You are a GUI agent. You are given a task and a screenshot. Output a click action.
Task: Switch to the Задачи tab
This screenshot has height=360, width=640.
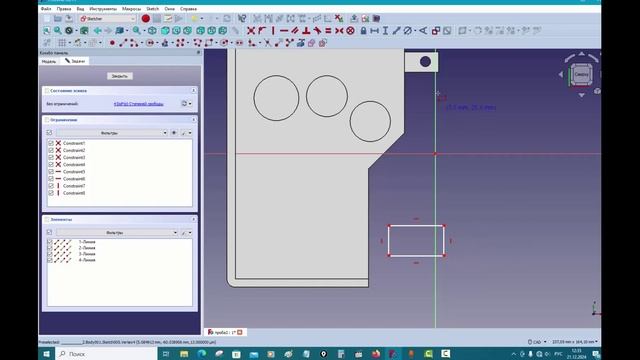coord(75,61)
